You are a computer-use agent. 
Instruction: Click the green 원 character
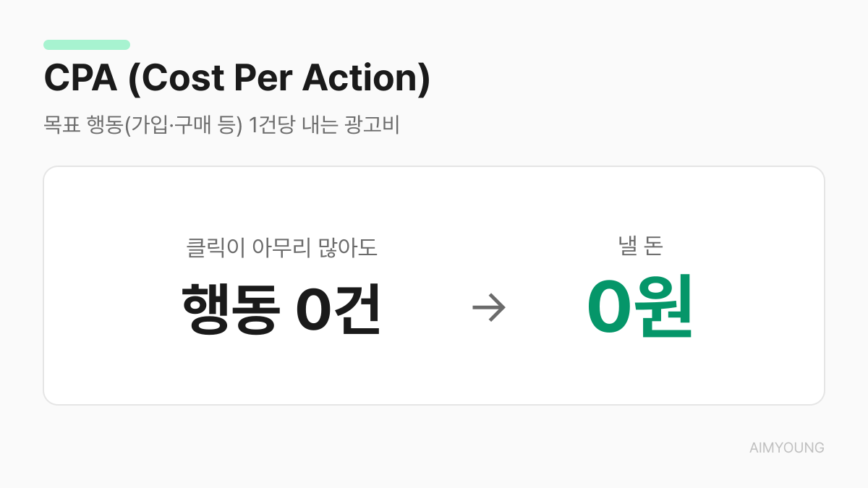point(662,307)
